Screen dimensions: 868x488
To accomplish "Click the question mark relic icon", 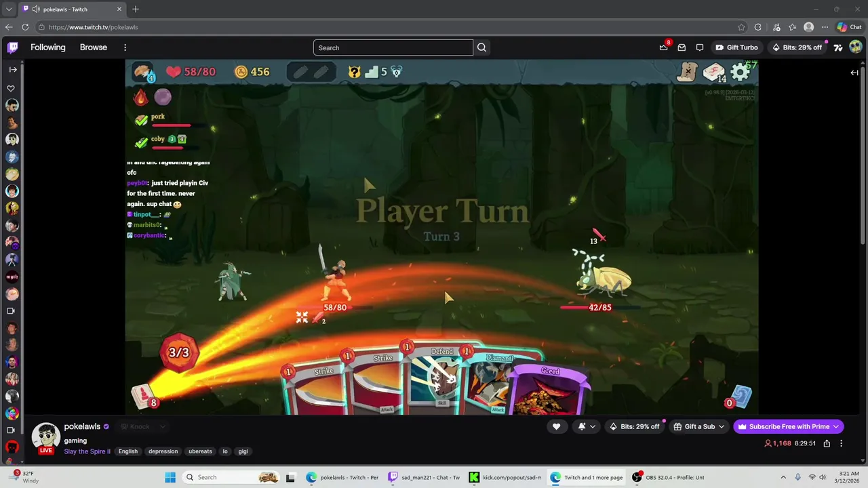I will 354,72.
